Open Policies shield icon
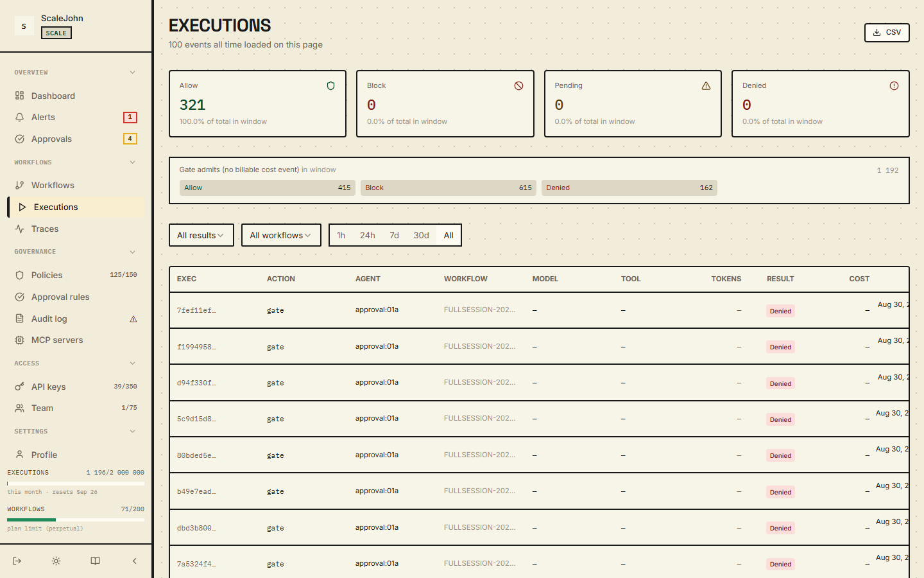Image resolution: width=924 pixels, height=578 pixels. pos(19,275)
